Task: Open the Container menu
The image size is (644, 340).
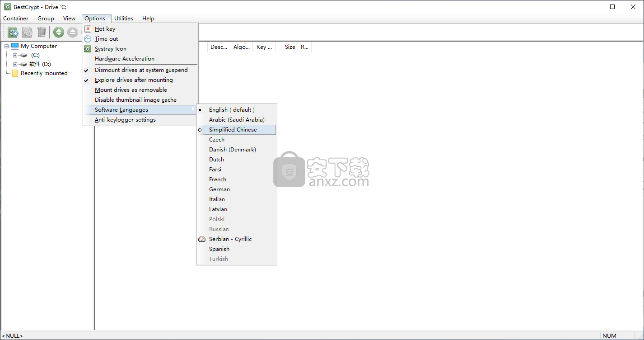Action: click(16, 19)
